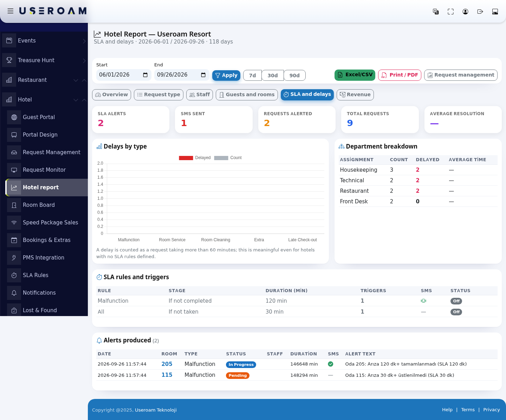The height and width of the screenshot is (420, 506).
Task: Click the monitor icon in top bar
Action: (x=495, y=12)
